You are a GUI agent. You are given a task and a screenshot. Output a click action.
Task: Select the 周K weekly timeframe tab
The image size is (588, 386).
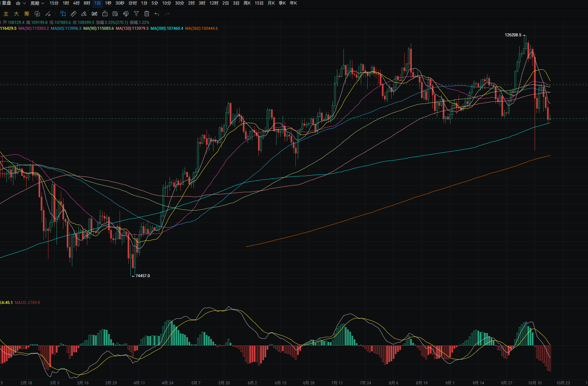point(247,3)
